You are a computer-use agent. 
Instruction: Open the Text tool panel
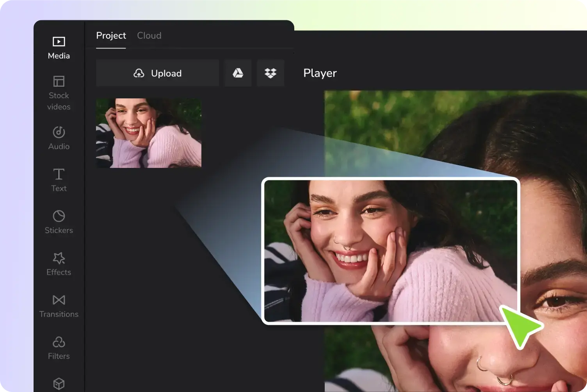(59, 180)
